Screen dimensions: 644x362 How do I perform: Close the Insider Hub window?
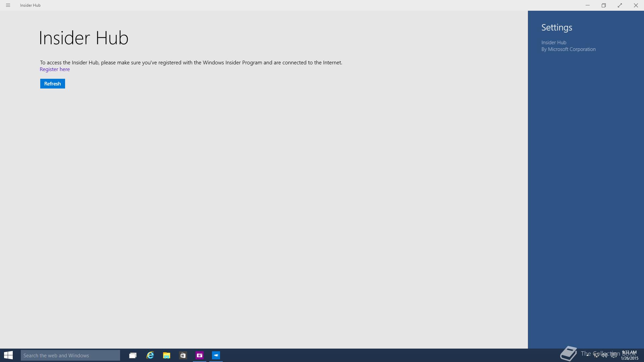(x=636, y=5)
